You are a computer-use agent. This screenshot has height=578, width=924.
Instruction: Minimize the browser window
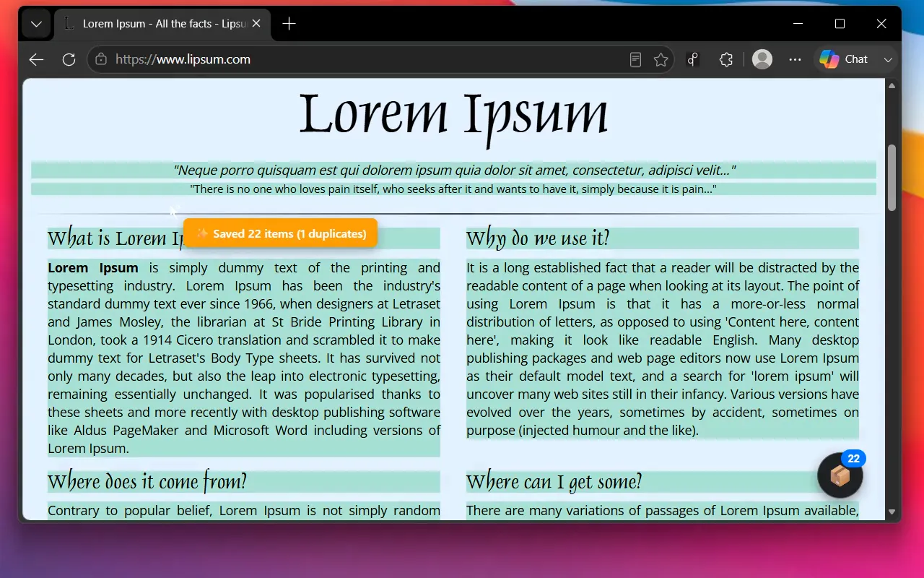tap(798, 24)
